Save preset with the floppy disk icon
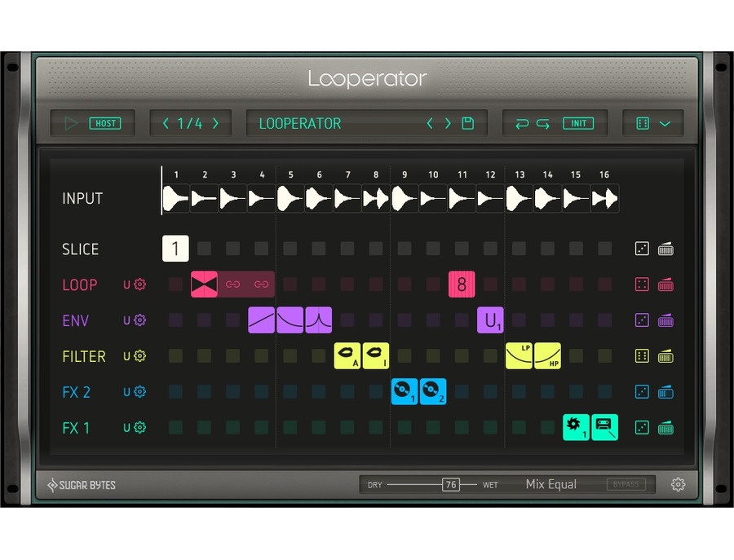This screenshot has width=734, height=560. (x=467, y=124)
